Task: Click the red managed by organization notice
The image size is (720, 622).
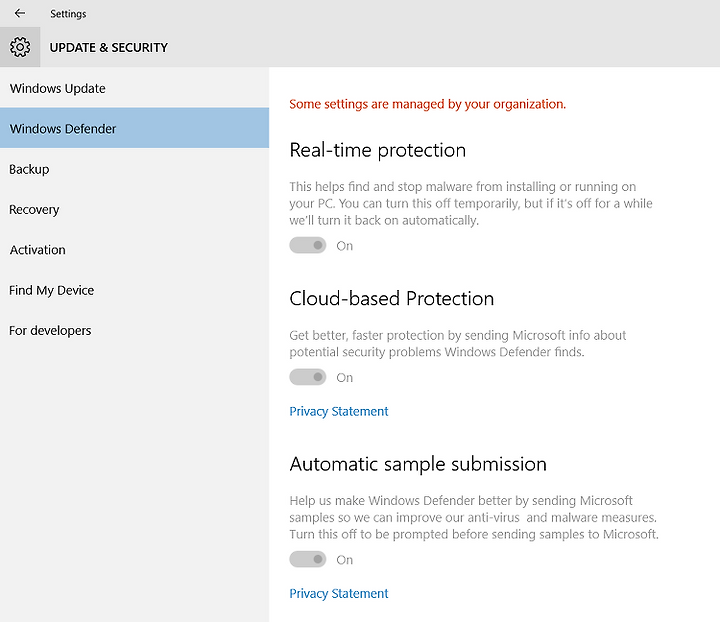Action: coord(428,104)
